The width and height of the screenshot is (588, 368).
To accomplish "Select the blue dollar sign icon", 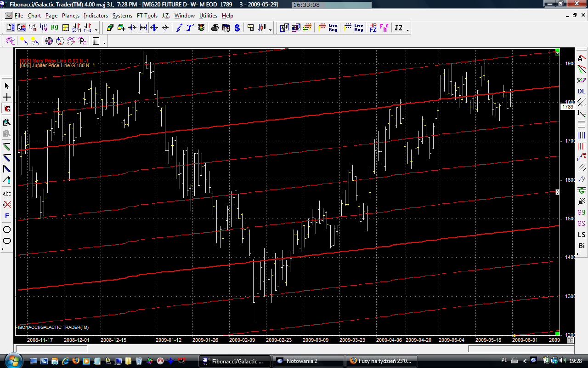I will tap(237, 28).
